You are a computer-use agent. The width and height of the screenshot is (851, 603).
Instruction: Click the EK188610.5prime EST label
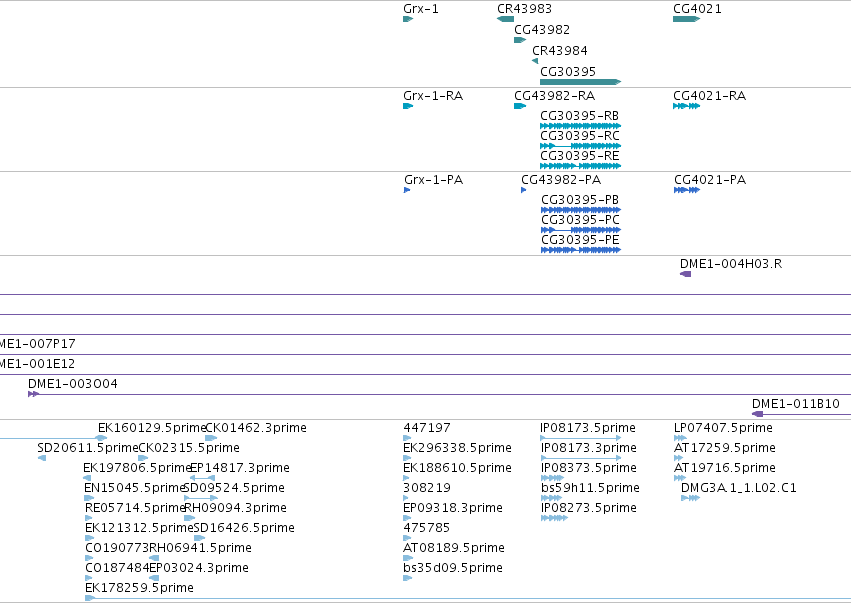(x=458, y=468)
